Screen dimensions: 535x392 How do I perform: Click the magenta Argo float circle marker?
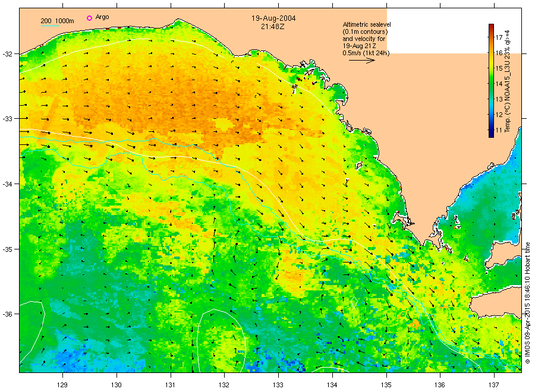89,18
